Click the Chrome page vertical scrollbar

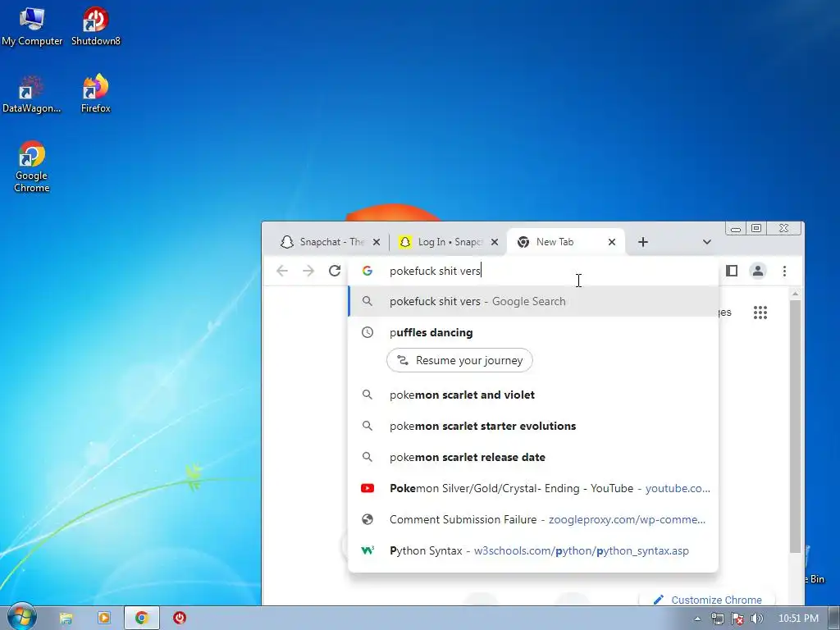pos(795,426)
